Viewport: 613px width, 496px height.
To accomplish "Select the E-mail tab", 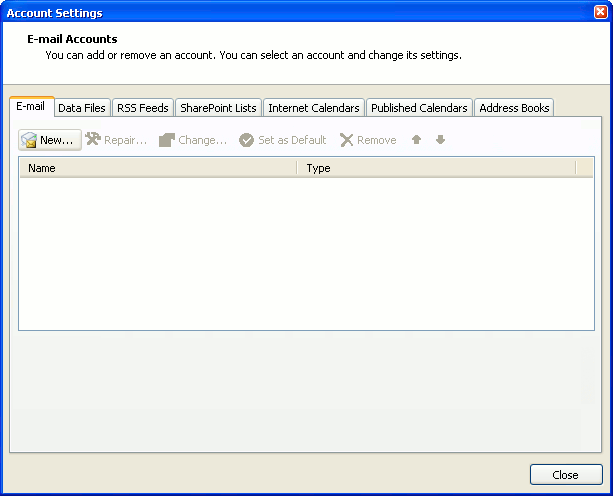I will coord(31,107).
